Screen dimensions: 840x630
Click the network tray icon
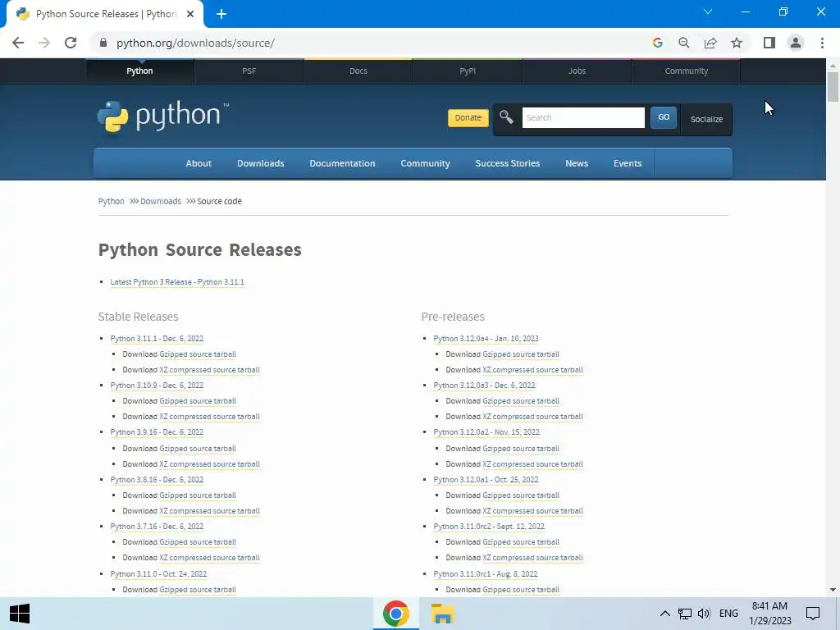click(685, 614)
